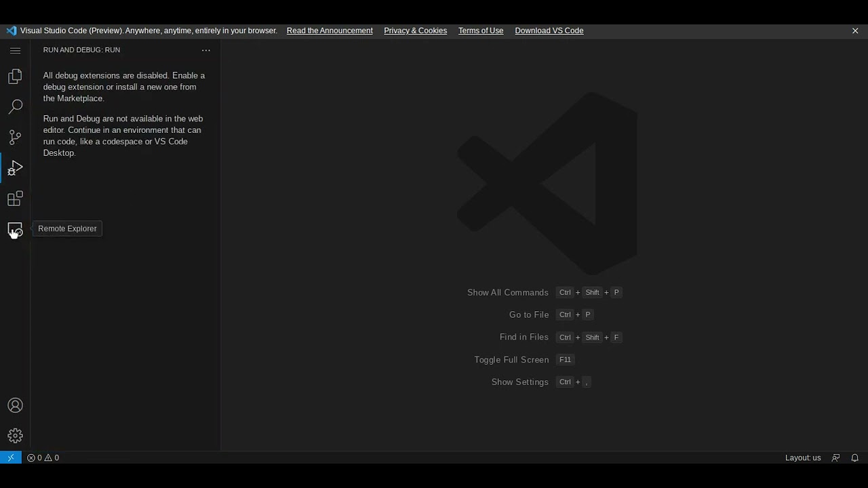The image size is (868, 488).
Task: Click the Download VS Code link
Action: click(549, 30)
